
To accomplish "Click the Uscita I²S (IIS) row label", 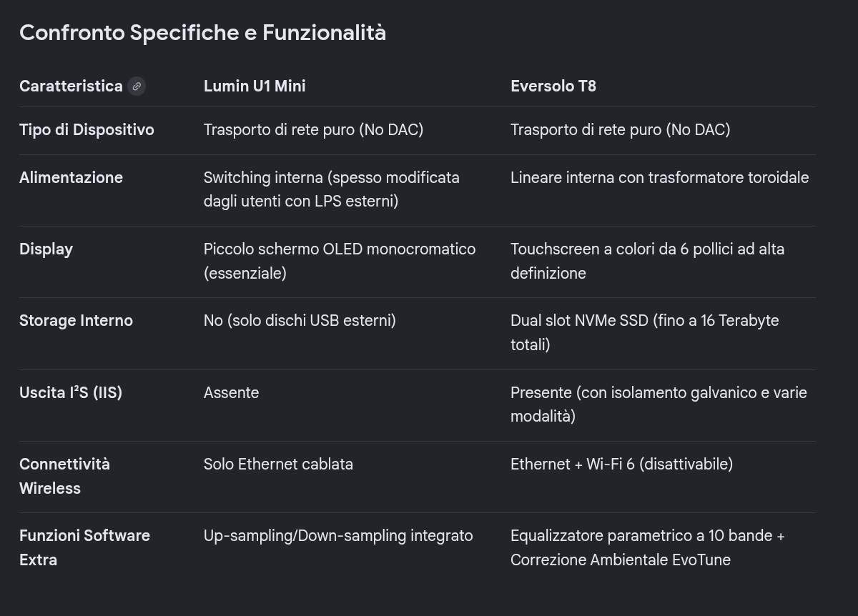I will [71, 392].
